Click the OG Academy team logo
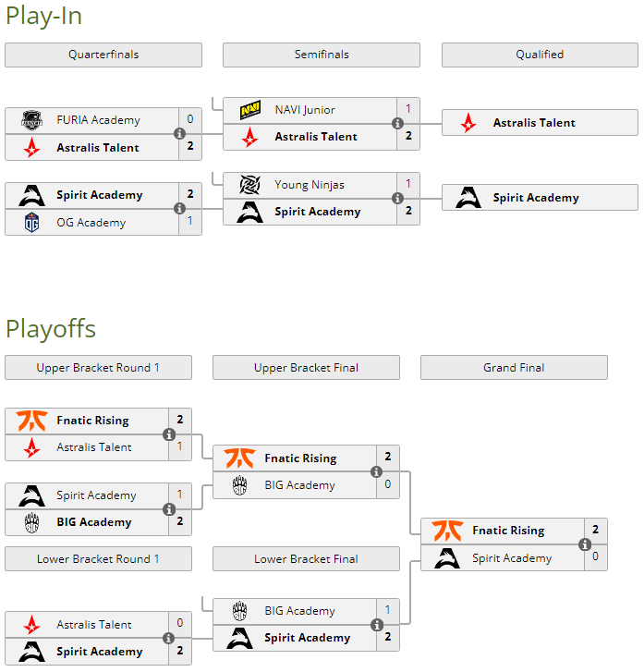 click(x=32, y=223)
